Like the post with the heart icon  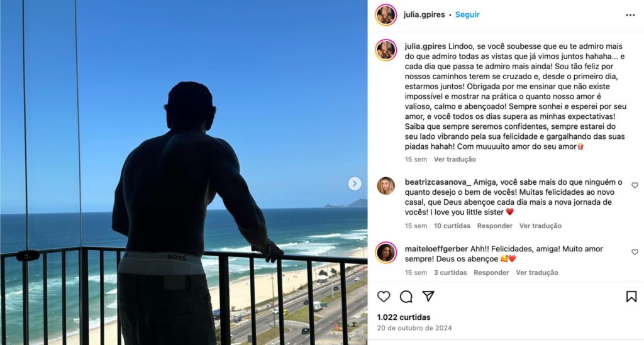point(384,297)
